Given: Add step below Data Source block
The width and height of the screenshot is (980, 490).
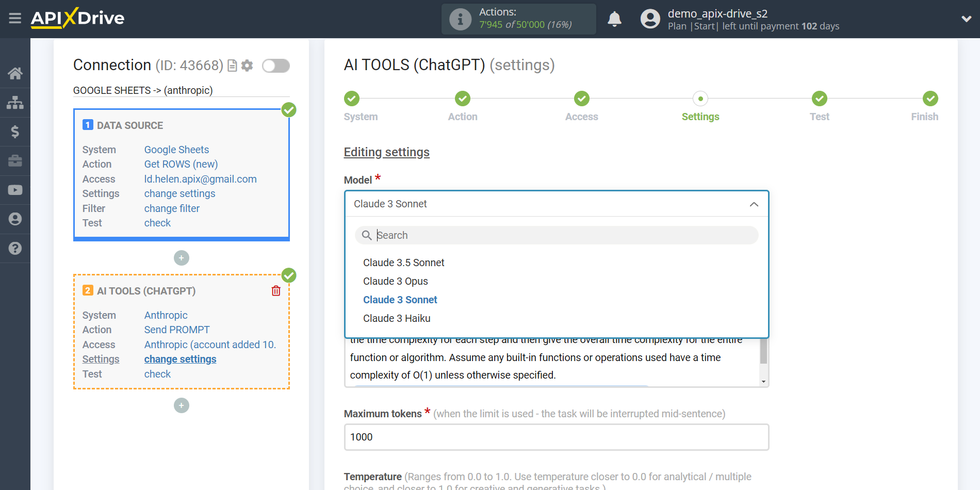Looking at the screenshot, I should point(182,258).
